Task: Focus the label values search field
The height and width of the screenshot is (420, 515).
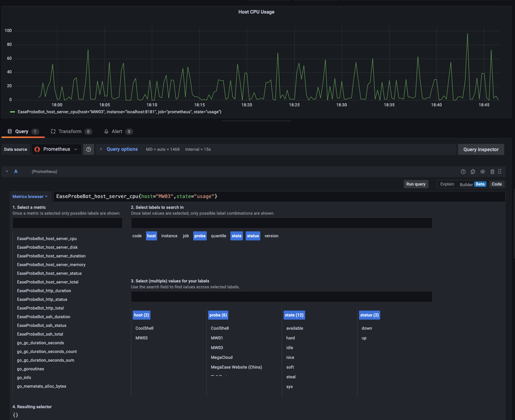Action: point(281,297)
